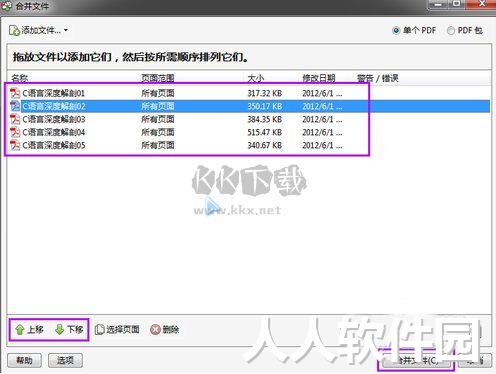Sort by 名称 column header
This screenshot has height=374, width=496.
20,78
